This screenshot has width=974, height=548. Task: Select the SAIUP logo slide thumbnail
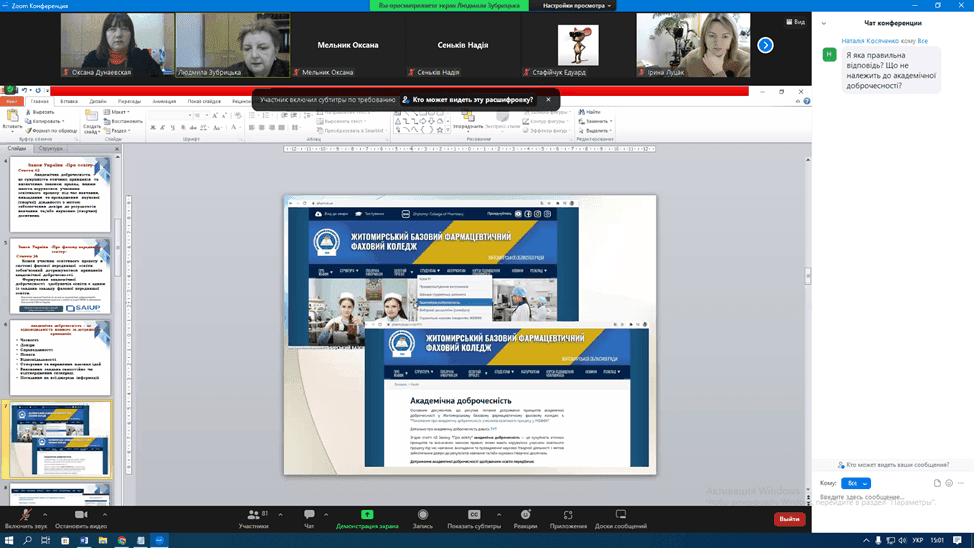pyautogui.click(x=60, y=277)
